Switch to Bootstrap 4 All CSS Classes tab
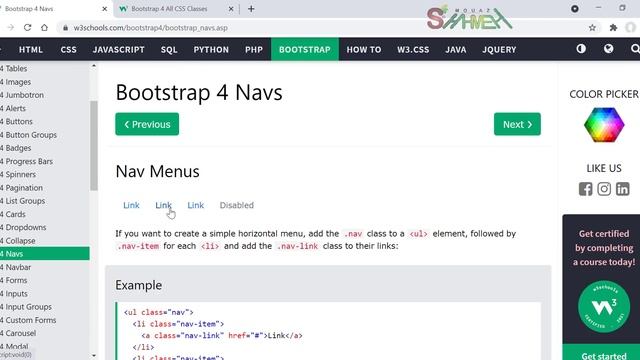Viewport: 640px width, 360px height. tap(169, 9)
